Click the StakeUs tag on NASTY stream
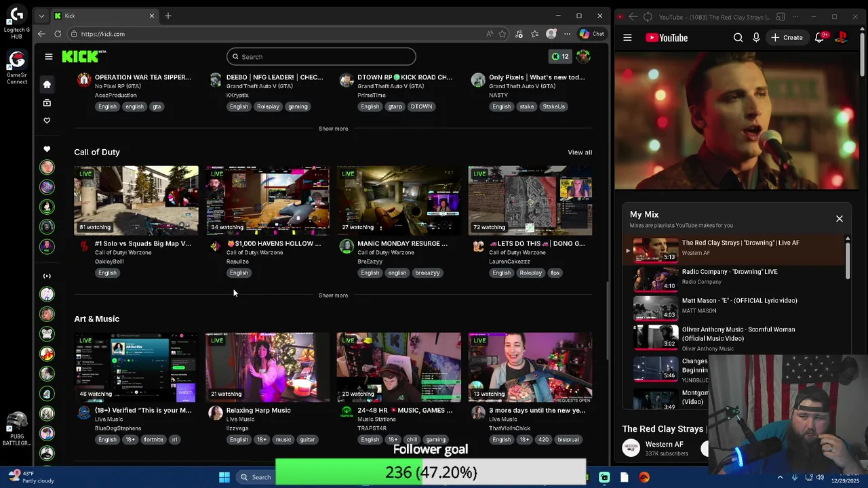Viewport: 868px width, 488px height. click(553, 106)
